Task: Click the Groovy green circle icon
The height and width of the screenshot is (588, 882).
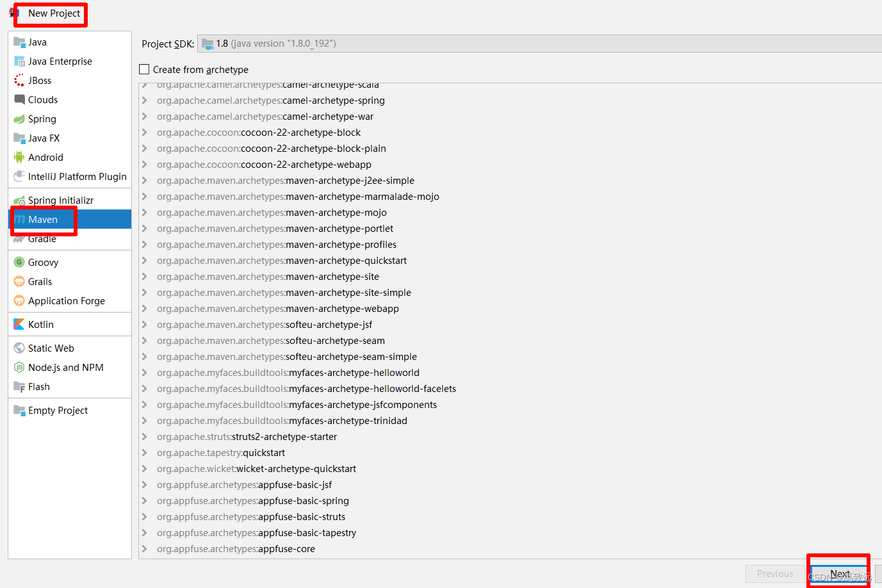Action: point(19,263)
